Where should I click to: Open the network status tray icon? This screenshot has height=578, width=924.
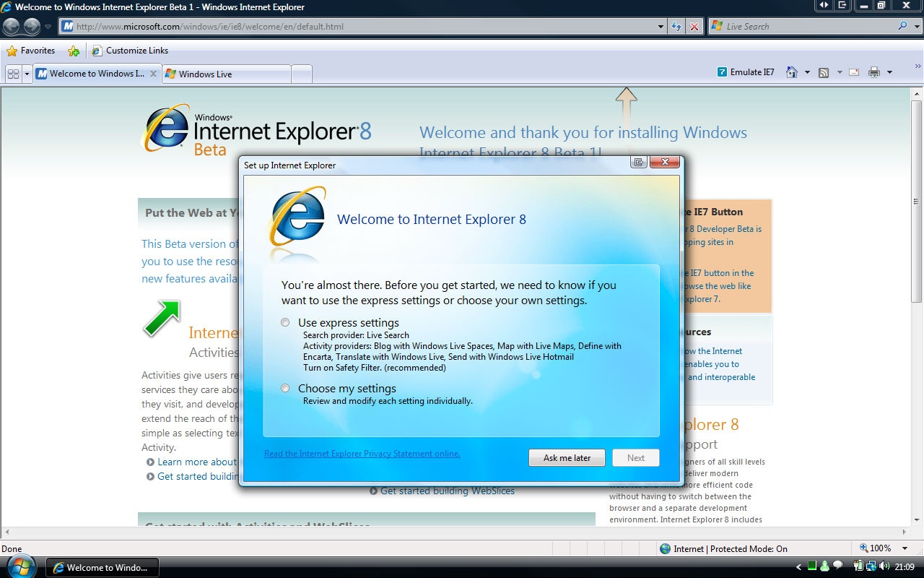(x=871, y=566)
